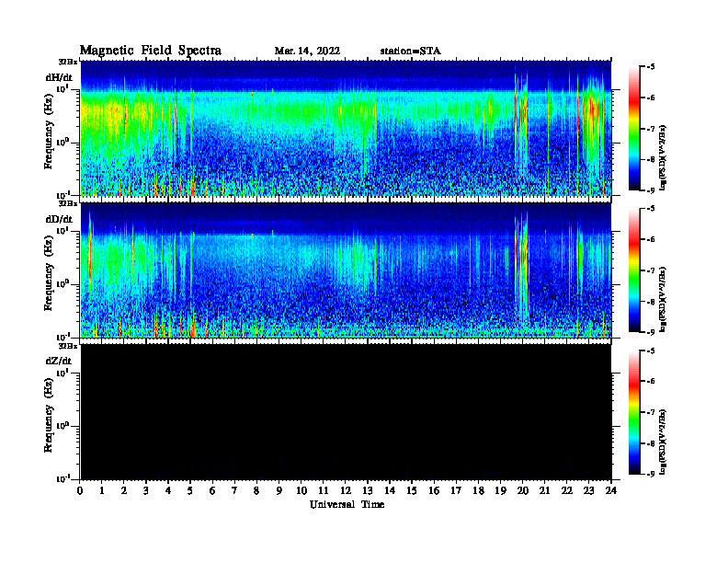Click hour tick label 7 on time axis
The width and height of the screenshot is (728, 563).
235,490
